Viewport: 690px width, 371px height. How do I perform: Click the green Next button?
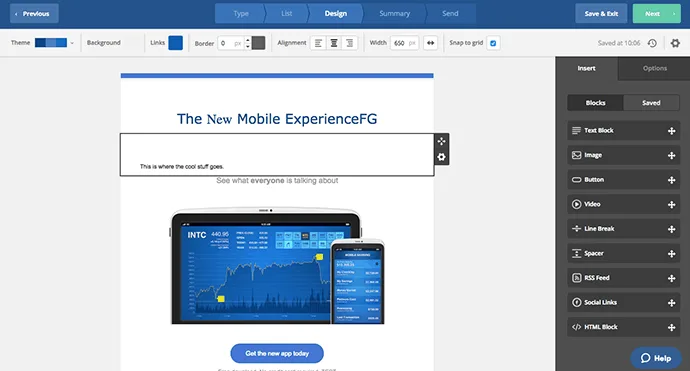(657, 14)
